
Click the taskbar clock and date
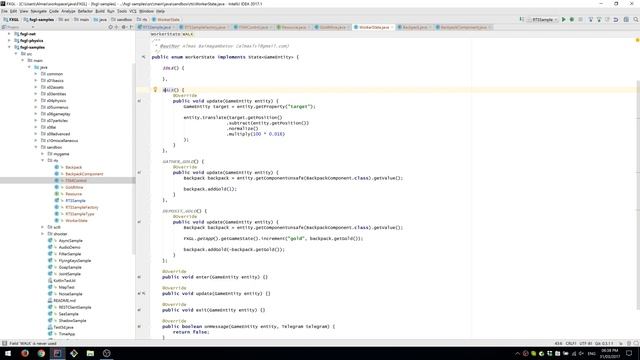click(x=610, y=353)
